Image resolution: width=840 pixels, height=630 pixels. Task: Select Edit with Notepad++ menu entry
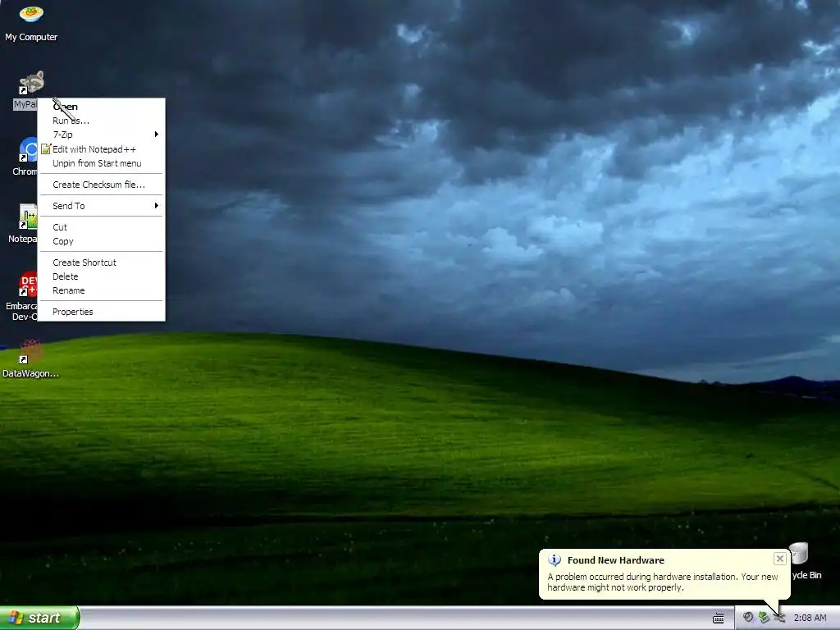pos(101,149)
